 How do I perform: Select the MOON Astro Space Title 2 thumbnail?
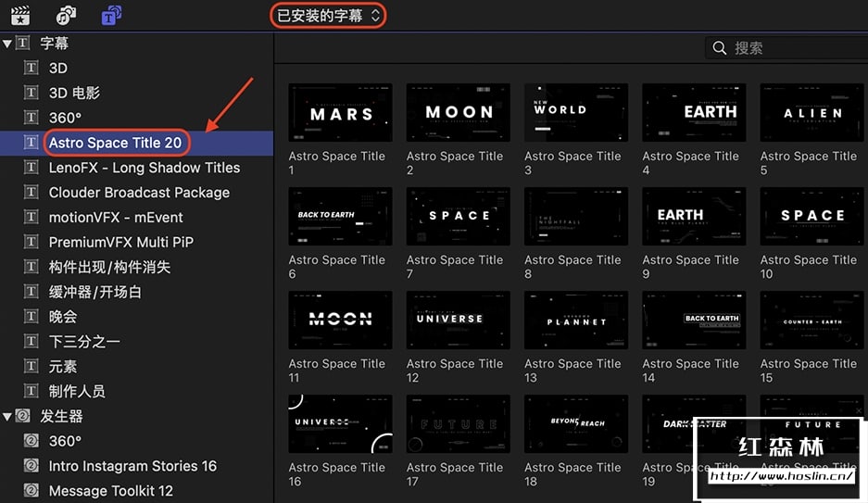459,113
